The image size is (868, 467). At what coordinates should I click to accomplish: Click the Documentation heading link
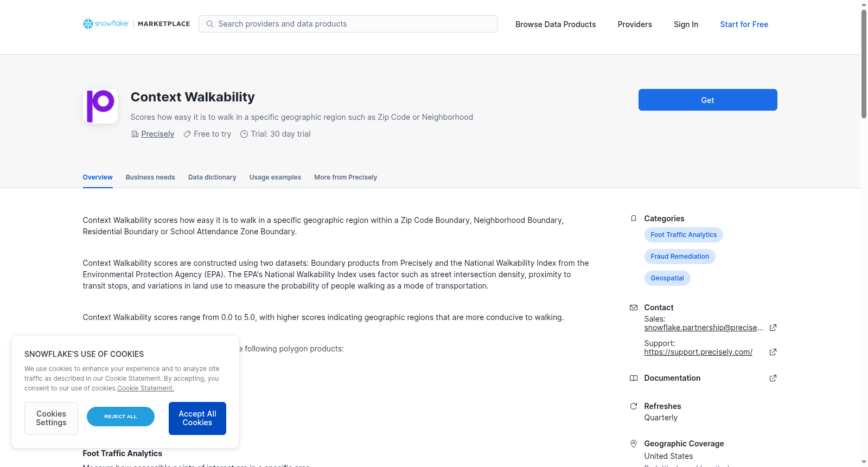(x=672, y=378)
